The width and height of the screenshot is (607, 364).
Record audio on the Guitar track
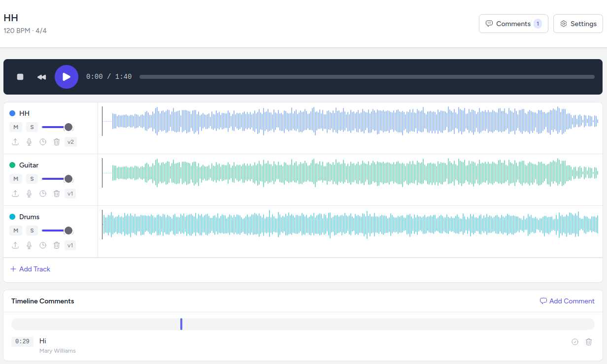pyautogui.click(x=29, y=194)
